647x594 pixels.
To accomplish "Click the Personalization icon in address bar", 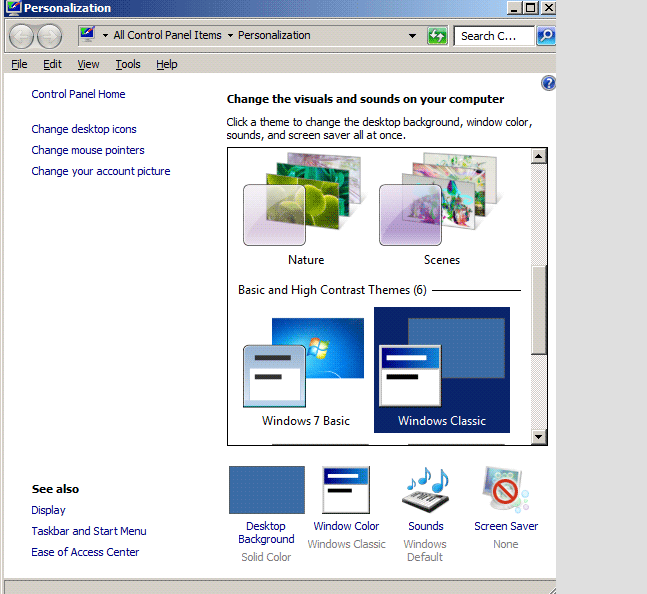I will coord(87,35).
